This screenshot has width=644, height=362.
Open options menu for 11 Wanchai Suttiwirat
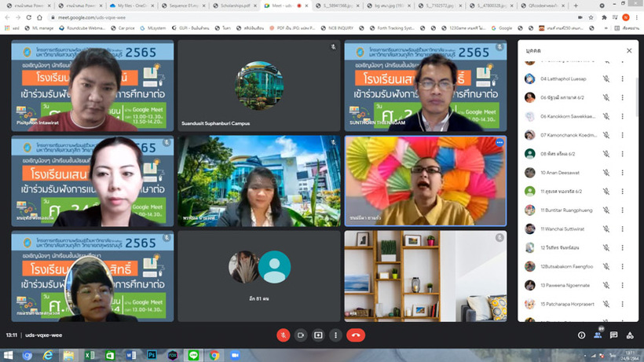pos(623,229)
